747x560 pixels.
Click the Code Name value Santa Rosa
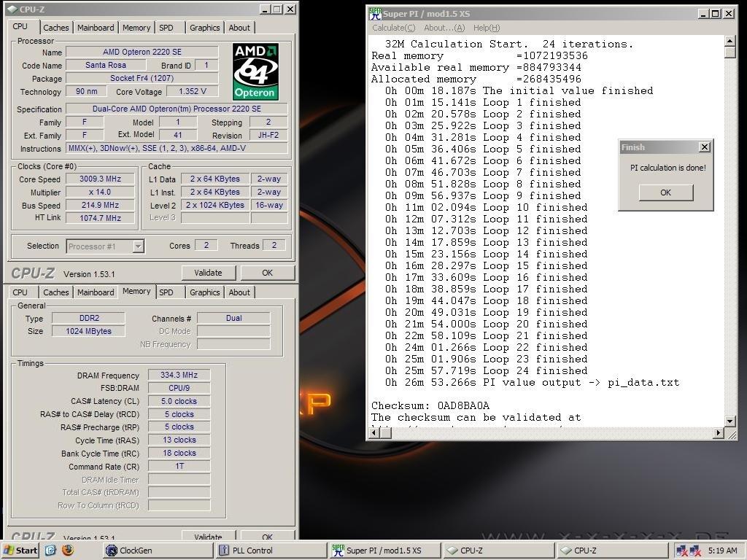106,65
